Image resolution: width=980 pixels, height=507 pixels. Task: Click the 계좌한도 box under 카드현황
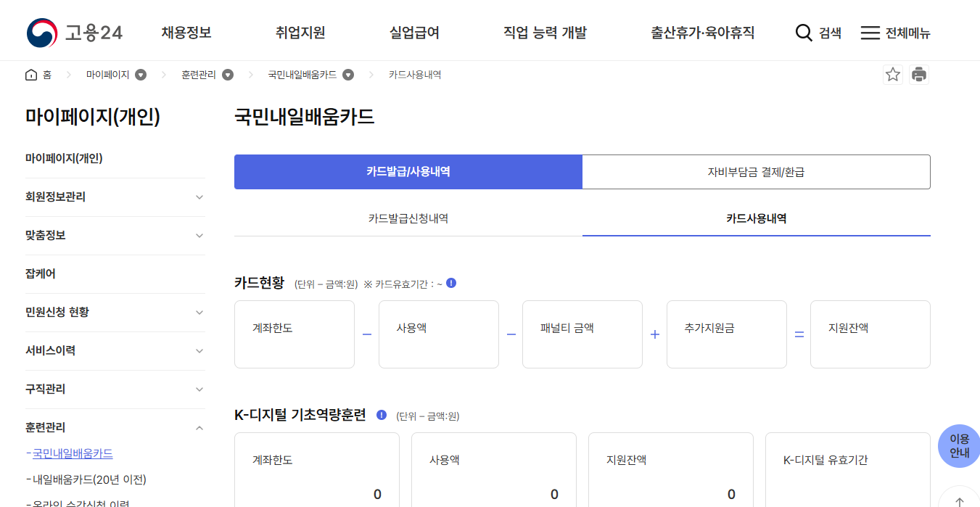click(295, 334)
